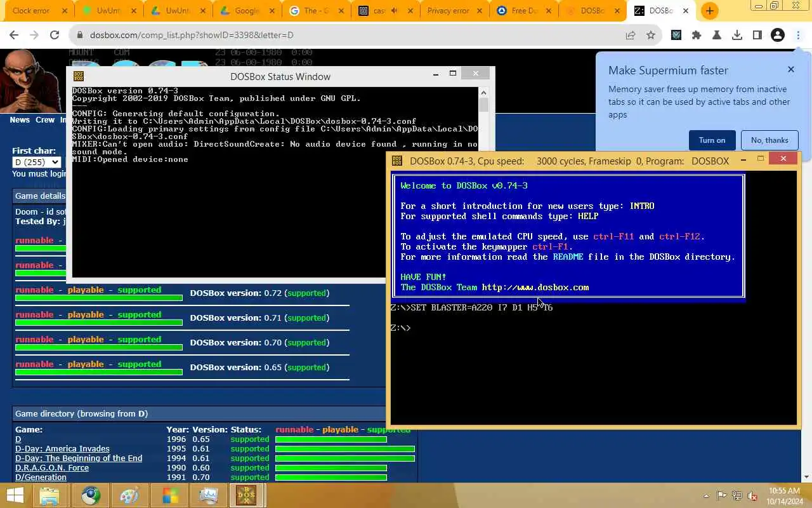812x508 pixels.
Task: Click 'DOSBox version: 0.71' text
Action: point(235,317)
